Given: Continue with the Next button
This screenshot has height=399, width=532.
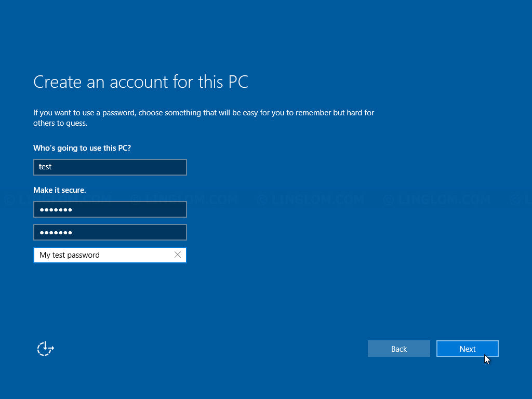Looking at the screenshot, I should (467, 349).
